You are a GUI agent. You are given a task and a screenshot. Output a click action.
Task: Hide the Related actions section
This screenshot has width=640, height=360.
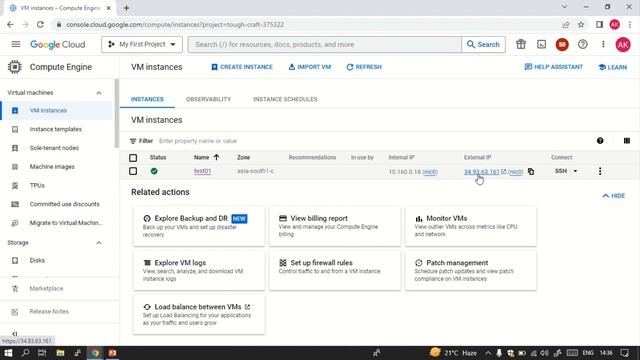coord(613,196)
